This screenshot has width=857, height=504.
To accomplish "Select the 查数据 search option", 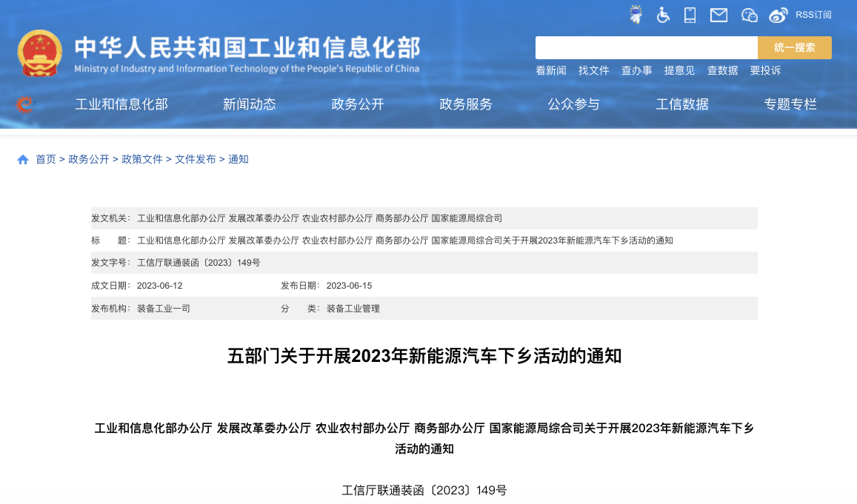I will (x=722, y=70).
